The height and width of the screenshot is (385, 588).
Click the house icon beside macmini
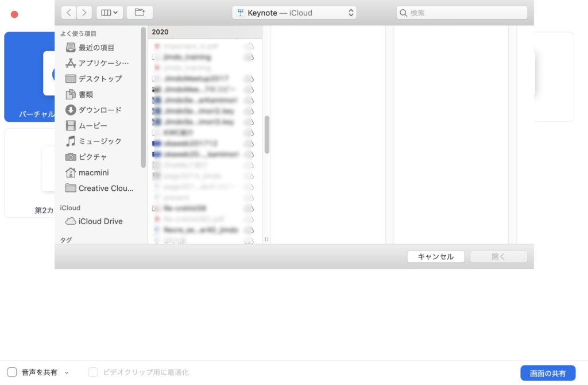(71, 172)
